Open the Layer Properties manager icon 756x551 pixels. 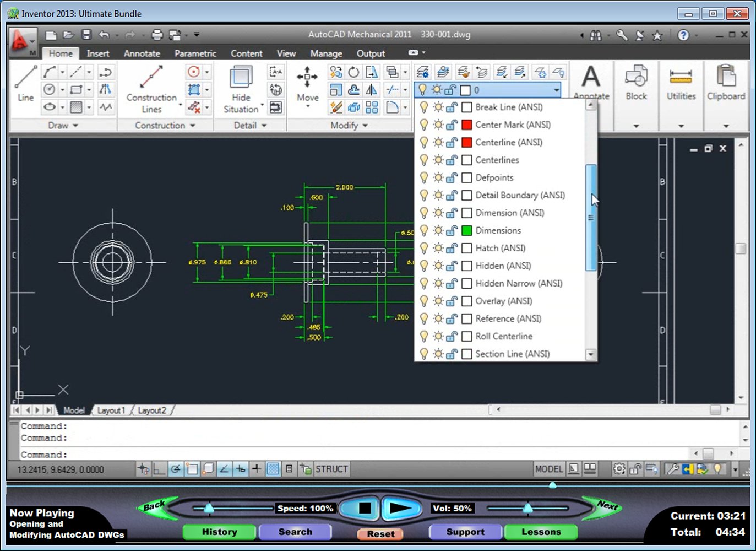422,72
